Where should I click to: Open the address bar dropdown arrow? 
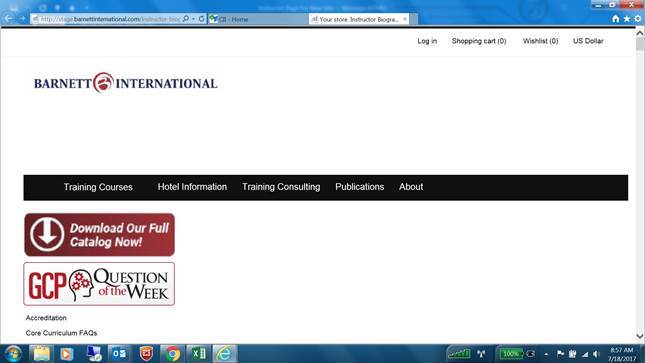coord(193,19)
